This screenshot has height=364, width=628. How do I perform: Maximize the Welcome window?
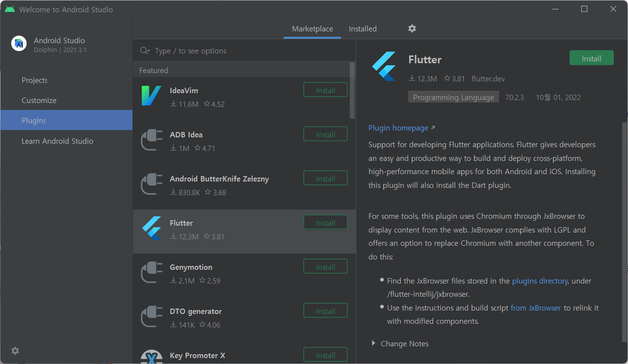584,9
